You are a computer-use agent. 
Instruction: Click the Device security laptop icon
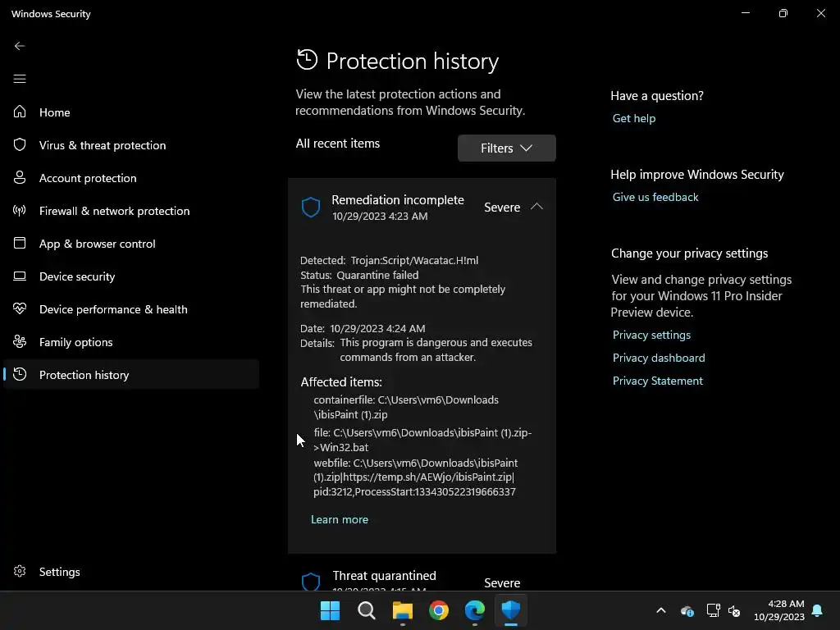20,276
